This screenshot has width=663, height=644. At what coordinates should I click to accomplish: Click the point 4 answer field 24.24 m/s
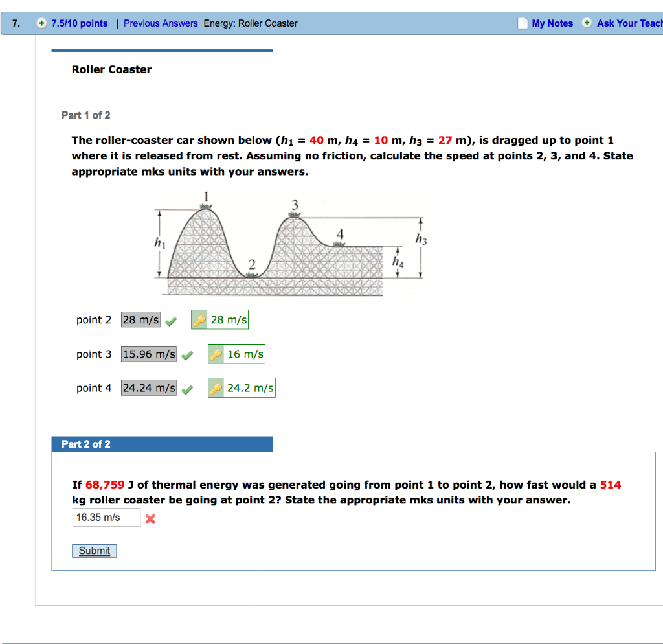[x=149, y=388]
